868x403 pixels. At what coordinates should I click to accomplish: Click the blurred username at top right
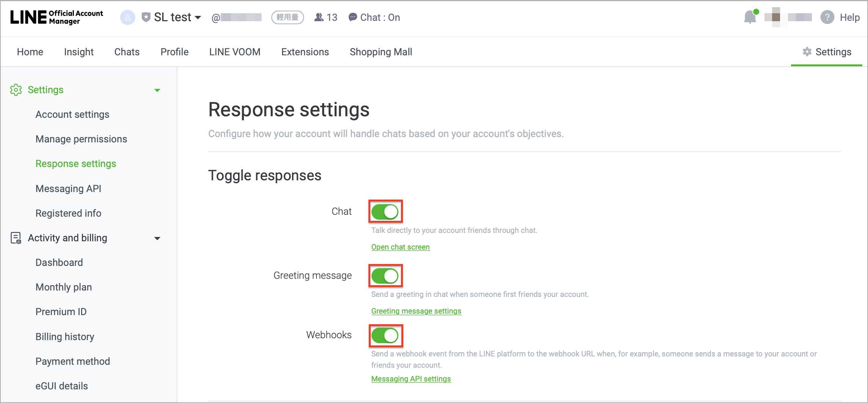pyautogui.click(x=800, y=17)
